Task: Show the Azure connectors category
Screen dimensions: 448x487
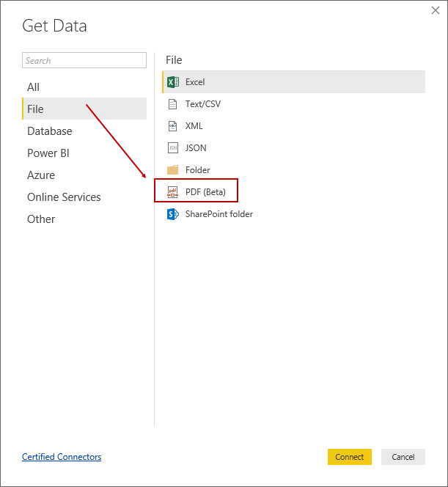Action: pyautogui.click(x=41, y=175)
